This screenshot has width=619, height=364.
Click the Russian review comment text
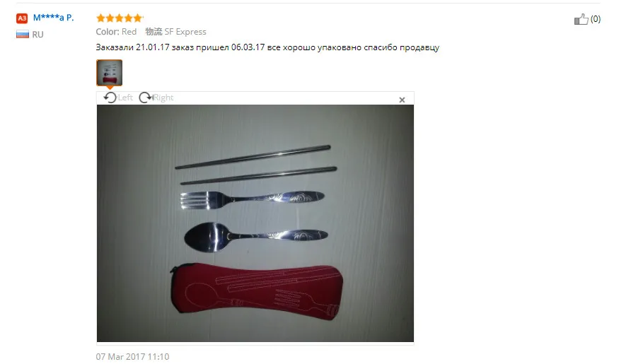point(267,47)
